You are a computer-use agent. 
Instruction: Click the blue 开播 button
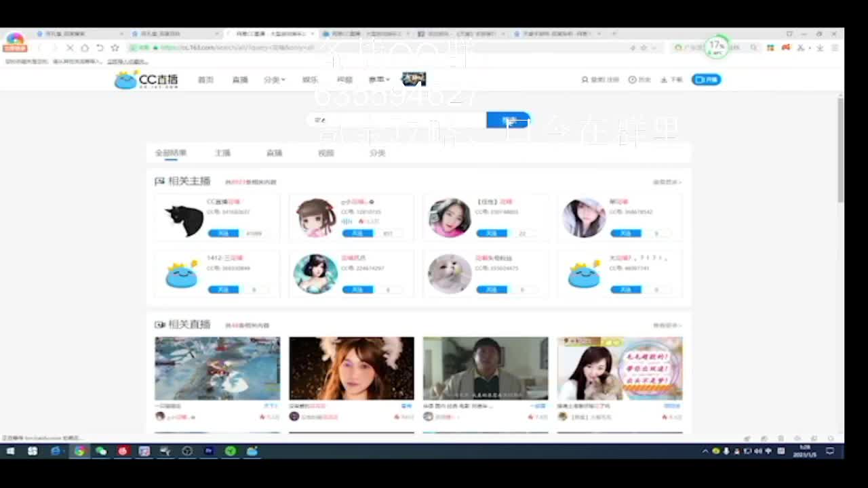pos(707,79)
